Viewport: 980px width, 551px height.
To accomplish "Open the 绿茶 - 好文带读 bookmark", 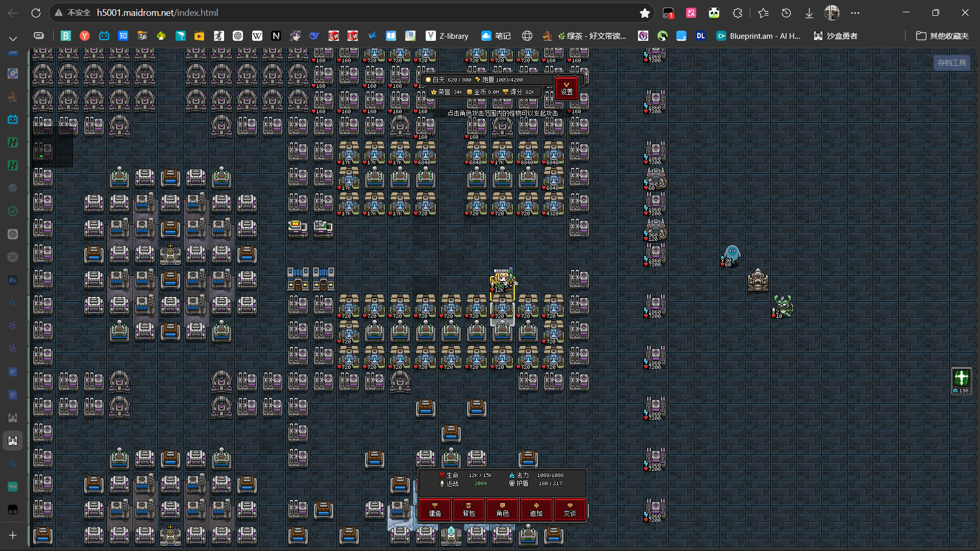I will [x=584, y=36].
